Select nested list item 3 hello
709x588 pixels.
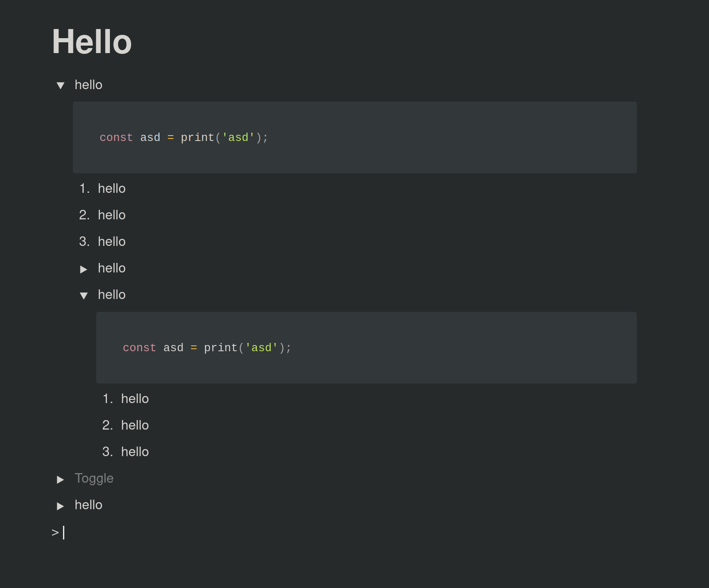[135, 452]
